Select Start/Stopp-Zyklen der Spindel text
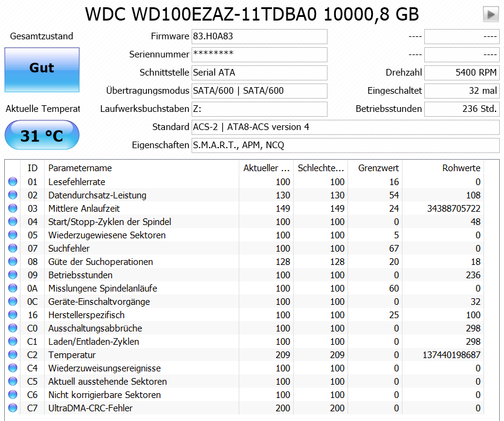The height and width of the screenshot is (421, 504). pos(109,222)
